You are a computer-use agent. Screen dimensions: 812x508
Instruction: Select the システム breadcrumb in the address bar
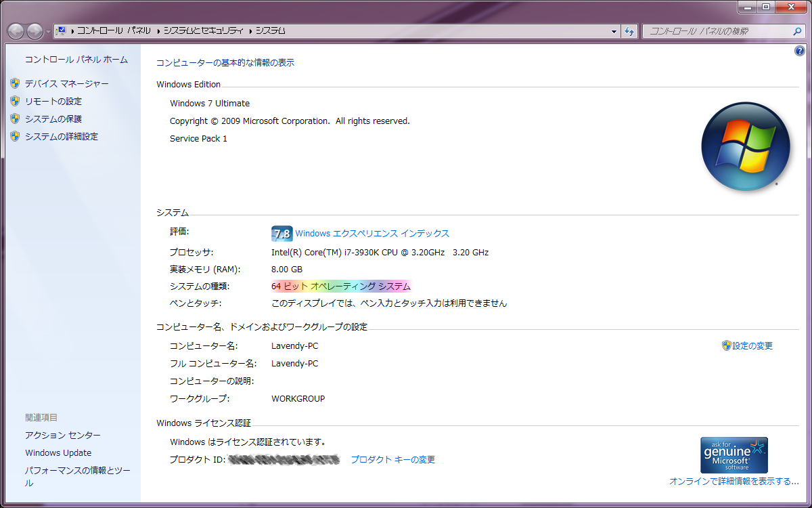(x=271, y=31)
